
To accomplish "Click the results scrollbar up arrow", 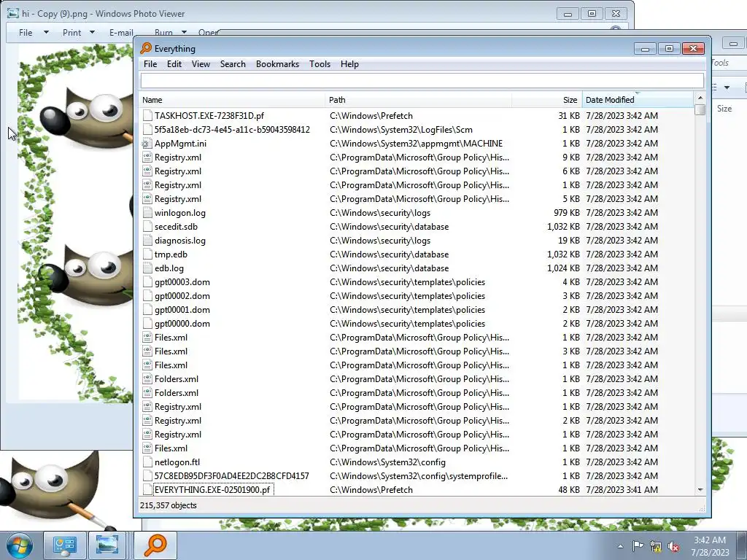I will click(700, 98).
